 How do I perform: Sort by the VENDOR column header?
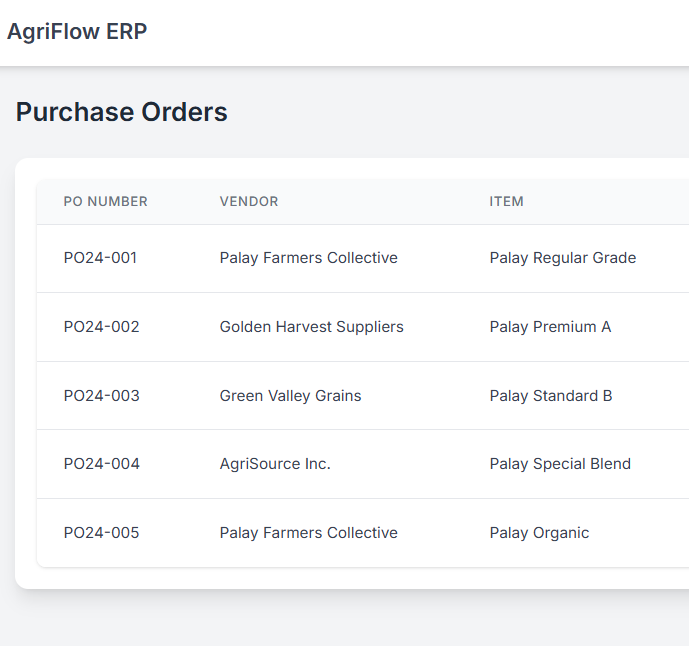coord(249,202)
